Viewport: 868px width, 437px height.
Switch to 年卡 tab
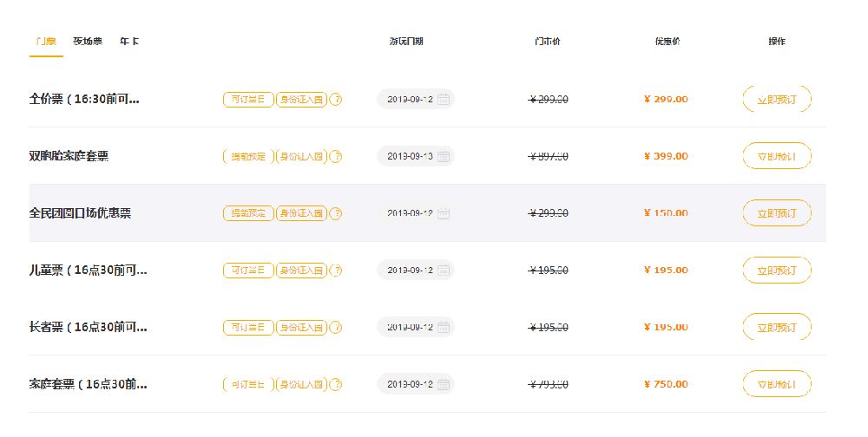(x=129, y=42)
